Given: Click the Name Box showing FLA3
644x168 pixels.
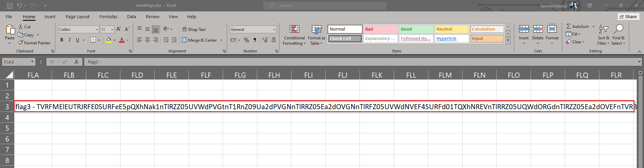Looking at the screenshot, I should [x=18, y=62].
